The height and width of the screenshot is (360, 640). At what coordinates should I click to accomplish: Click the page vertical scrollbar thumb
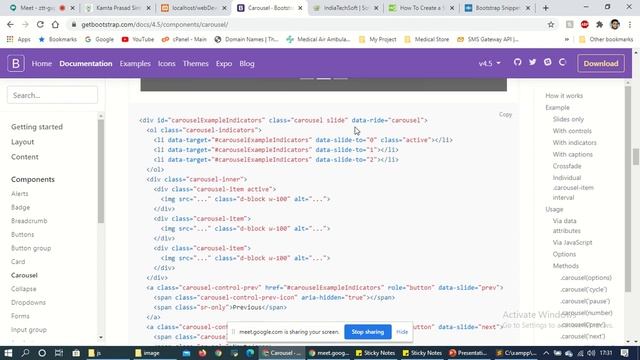pos(636,157)
